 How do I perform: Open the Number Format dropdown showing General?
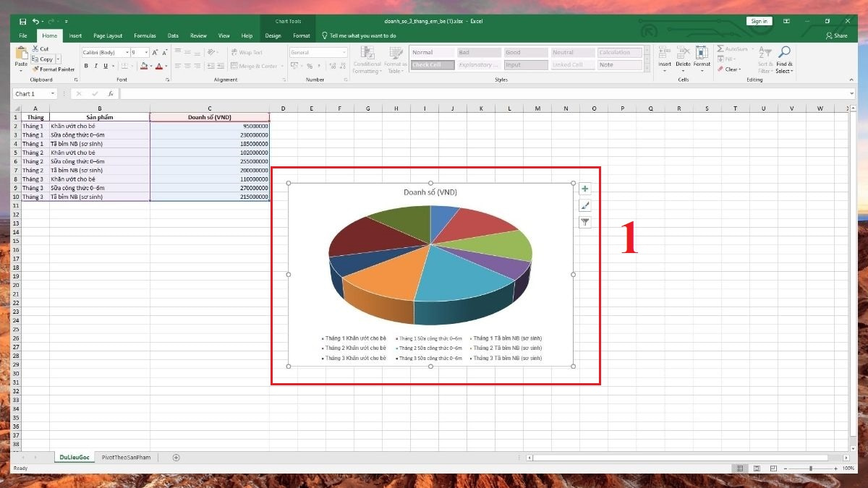tap(344, 53)
